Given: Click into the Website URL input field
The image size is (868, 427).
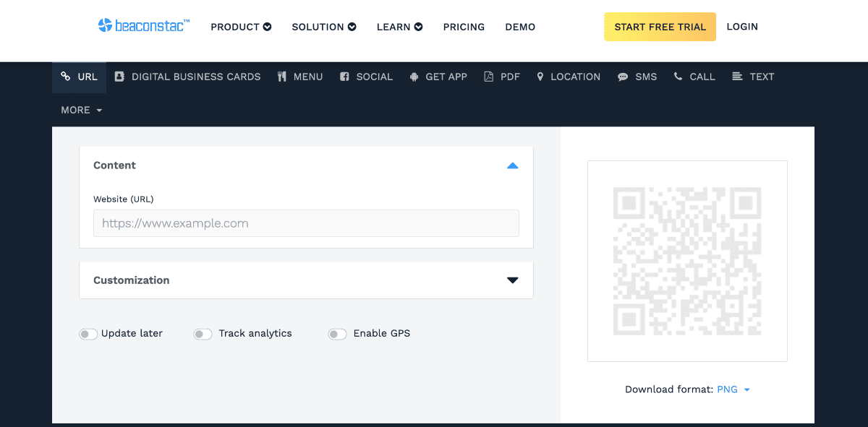Looking at the screenshot, I should coord(306,223).
